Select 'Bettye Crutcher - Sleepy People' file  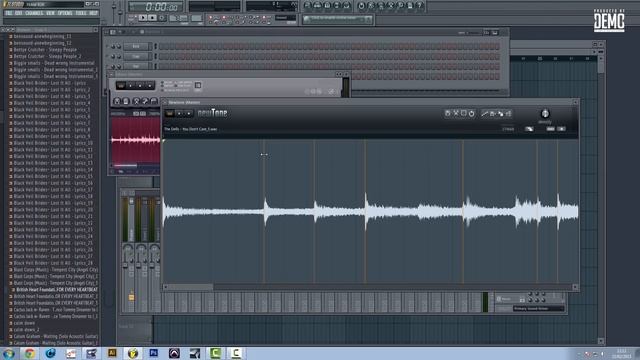coord(45,49)
